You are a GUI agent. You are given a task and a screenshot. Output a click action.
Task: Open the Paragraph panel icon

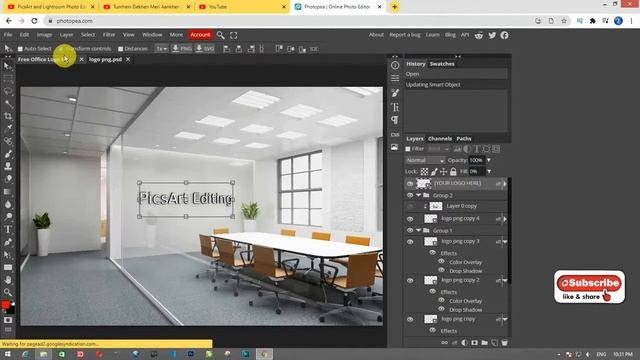click(395, 120)
